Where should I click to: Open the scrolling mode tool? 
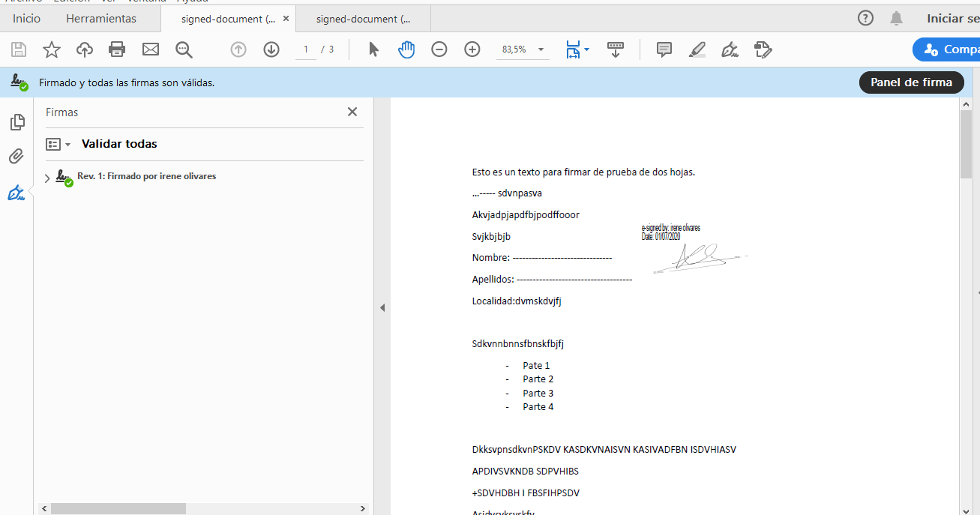pos(616,49)
